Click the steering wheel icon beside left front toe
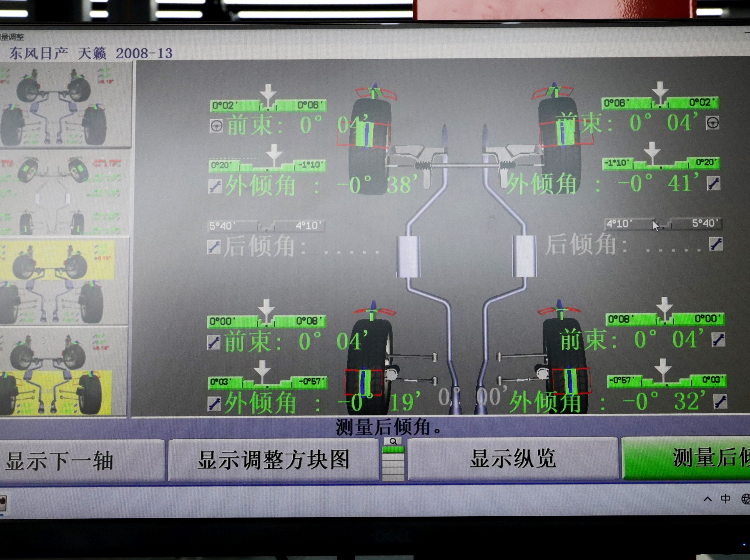The height and width of the screenshot is (560, 750). tap(216, 126)
